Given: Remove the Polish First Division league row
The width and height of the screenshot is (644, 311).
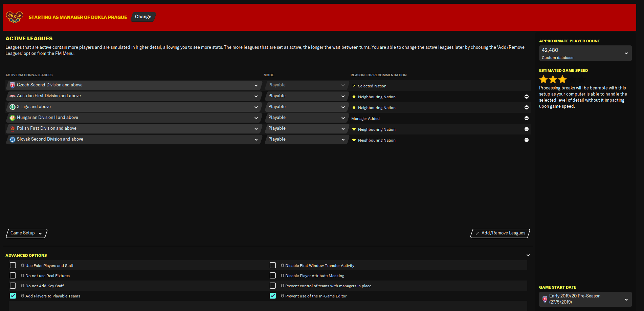Looking at the screenshot, I should tap(526, 129).
